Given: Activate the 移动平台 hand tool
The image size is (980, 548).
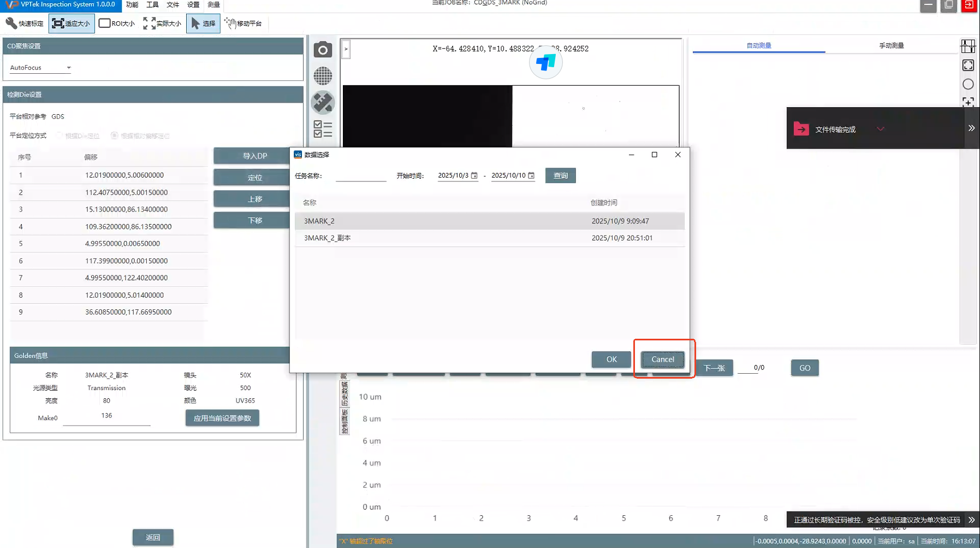Looking at the screenshot, I should [x=243, y=23].
